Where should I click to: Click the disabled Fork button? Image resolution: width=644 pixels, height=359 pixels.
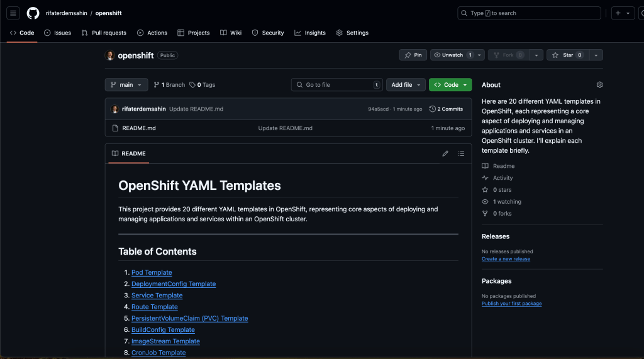pyautogui.click(x=508, y=55)
